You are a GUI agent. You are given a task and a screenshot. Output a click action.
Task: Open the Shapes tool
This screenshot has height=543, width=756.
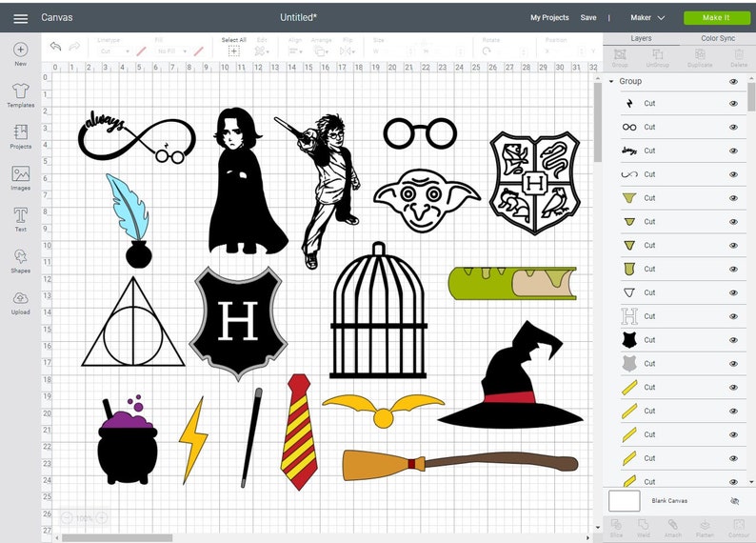tap(20, 261)
